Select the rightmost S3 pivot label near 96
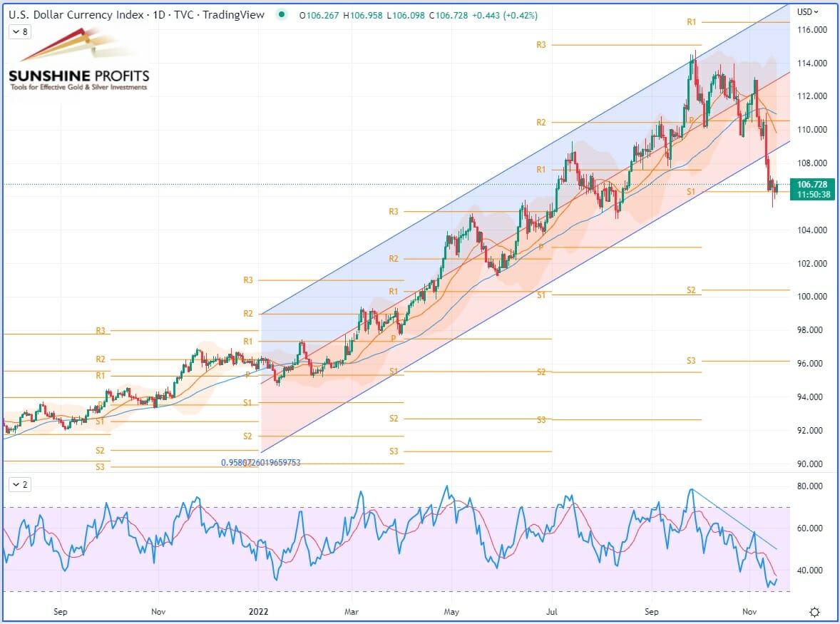Screen dimensions: 840x624 click(691, 361)
